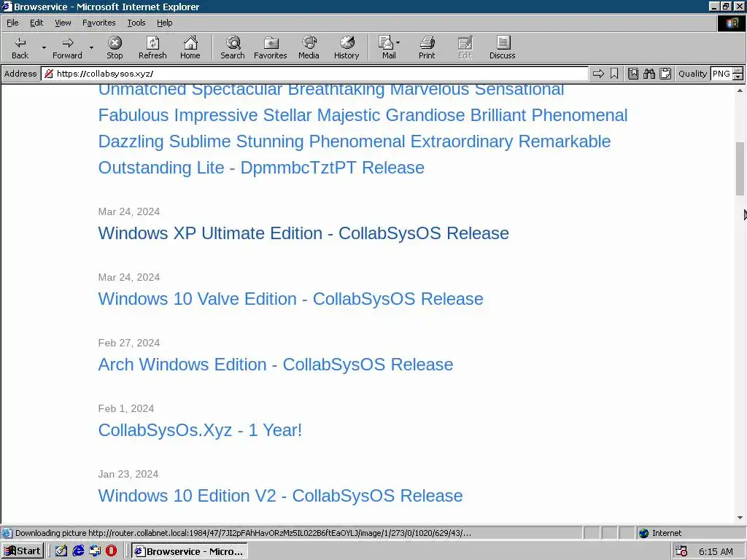Click the Forward toolbar button

67,47
